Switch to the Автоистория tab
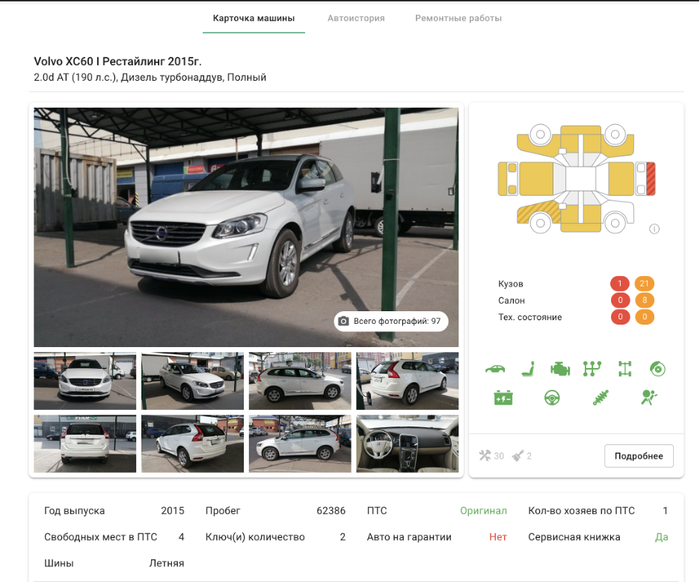This screenshot has height=582, width=700. pos(356,18)
